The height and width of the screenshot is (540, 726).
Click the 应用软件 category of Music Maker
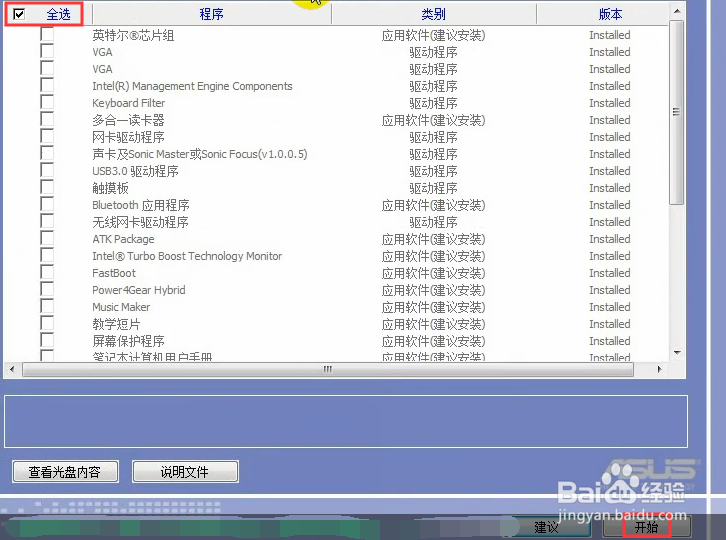click(x=433, y=307)
